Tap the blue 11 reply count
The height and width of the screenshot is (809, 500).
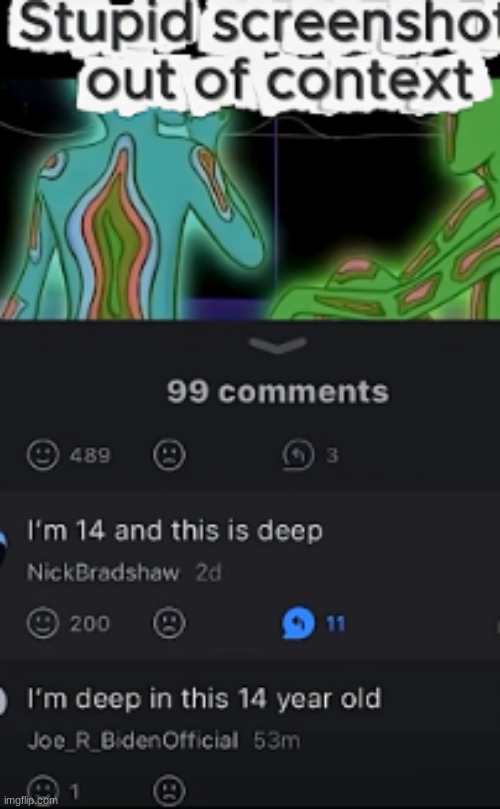(x=335, y=624)
